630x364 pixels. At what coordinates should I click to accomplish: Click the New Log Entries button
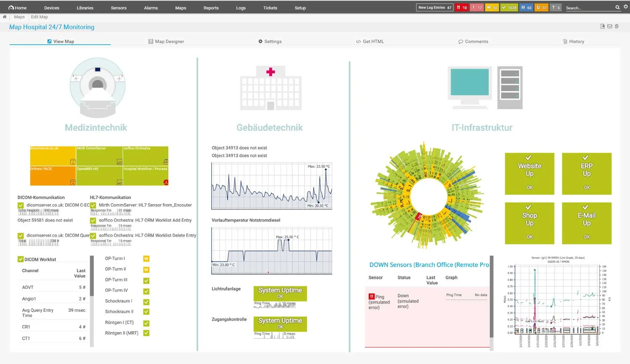pos(434,8)
